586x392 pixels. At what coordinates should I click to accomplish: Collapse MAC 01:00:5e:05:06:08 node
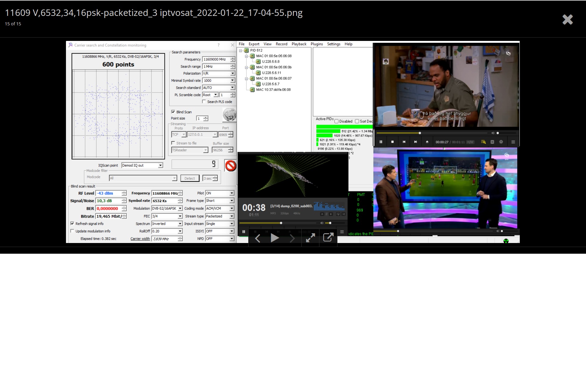click(246, 56)
